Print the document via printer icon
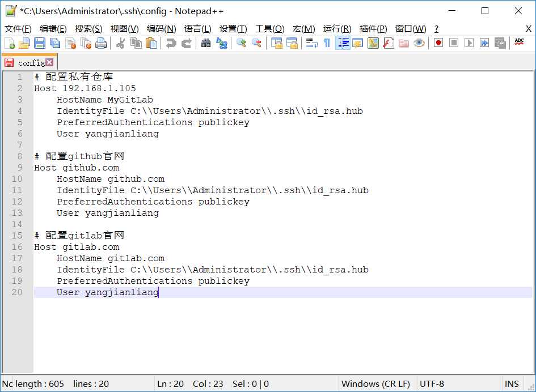Image resolution: width=536 pixels, height=392 pixels. 101,44
